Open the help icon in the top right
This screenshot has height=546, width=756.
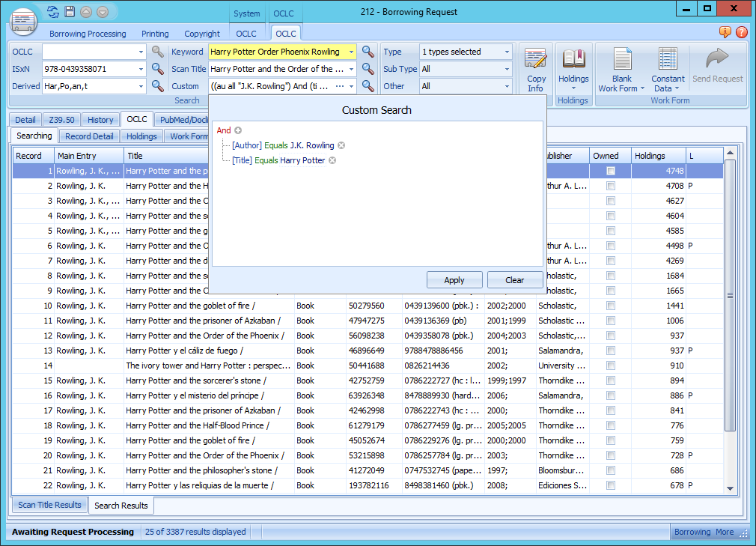[743, 33]
